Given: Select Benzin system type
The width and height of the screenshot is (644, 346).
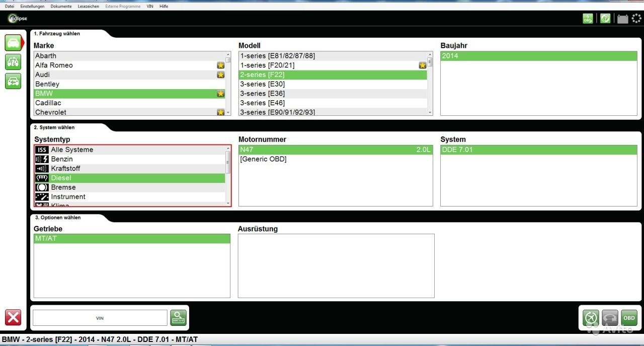Looking at the screenshot, I should (x=130, y=159).
